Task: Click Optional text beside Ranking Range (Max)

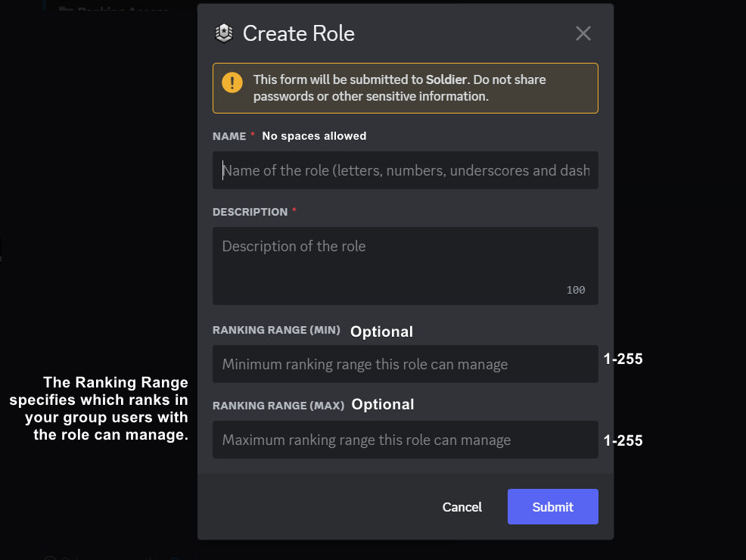Action: pyautogui.click(x=383, y=404)
